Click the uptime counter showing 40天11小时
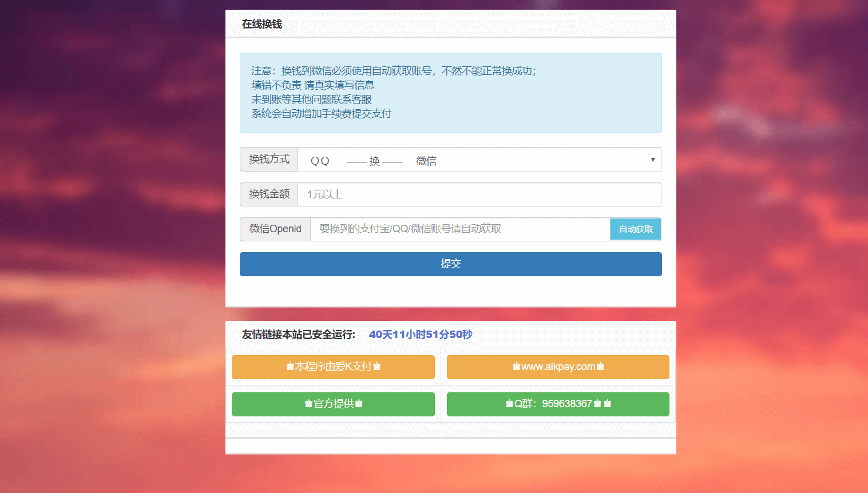 420,335
